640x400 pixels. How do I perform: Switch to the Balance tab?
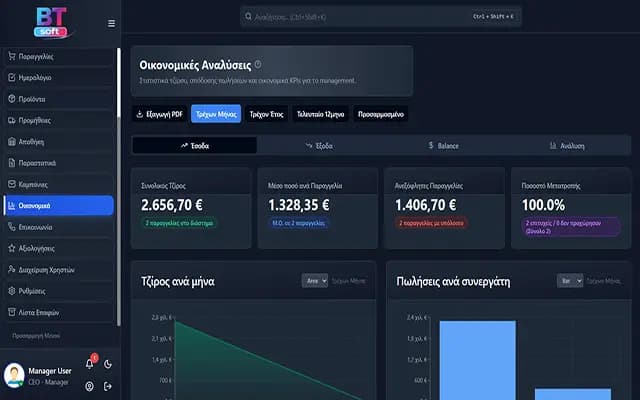coord(444,146)
